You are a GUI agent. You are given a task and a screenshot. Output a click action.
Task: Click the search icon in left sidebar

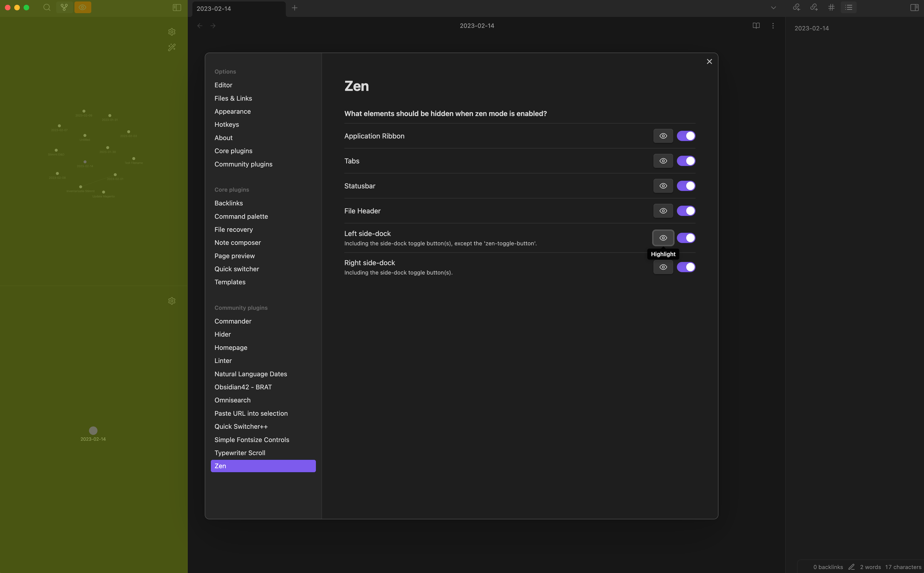click(x=47, y=8)
